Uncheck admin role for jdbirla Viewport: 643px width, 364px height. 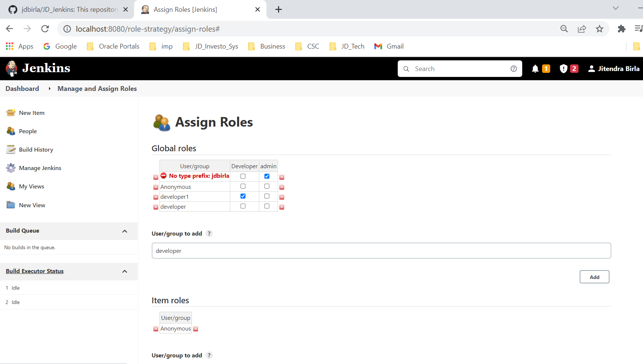click(x=267, y=176)
